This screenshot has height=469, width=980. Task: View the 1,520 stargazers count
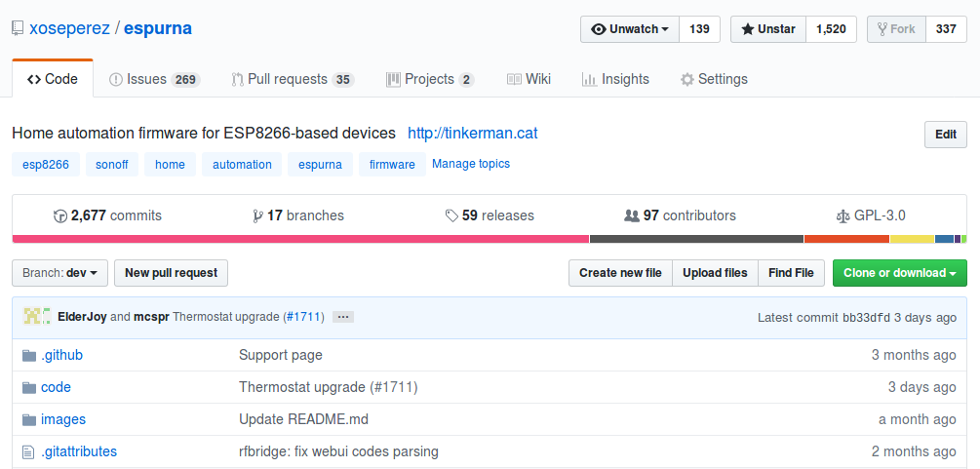point(831,29)
